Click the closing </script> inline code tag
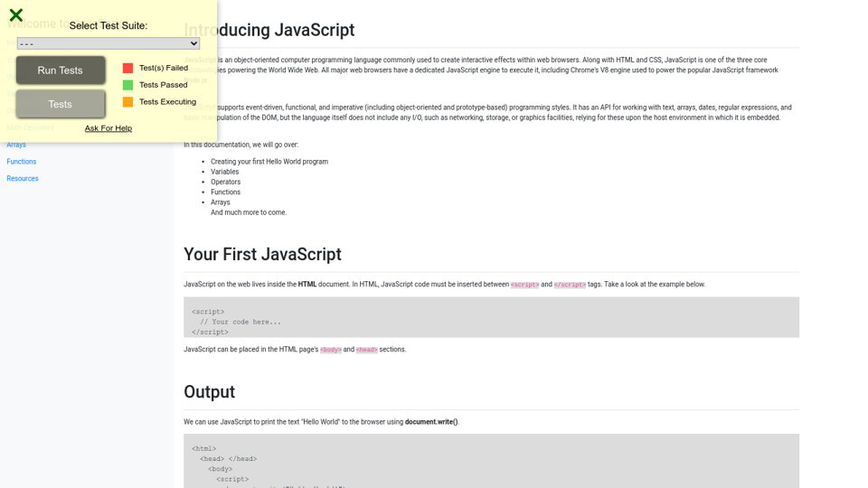Image resolution: width=868 pixels, height=488 pixels. (570, 285)
